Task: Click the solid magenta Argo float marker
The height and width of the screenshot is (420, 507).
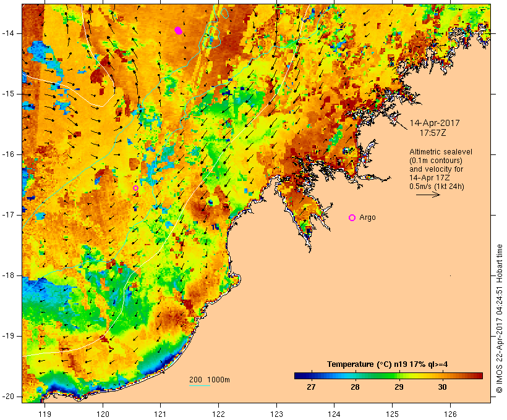Action: tap(179, 31)
